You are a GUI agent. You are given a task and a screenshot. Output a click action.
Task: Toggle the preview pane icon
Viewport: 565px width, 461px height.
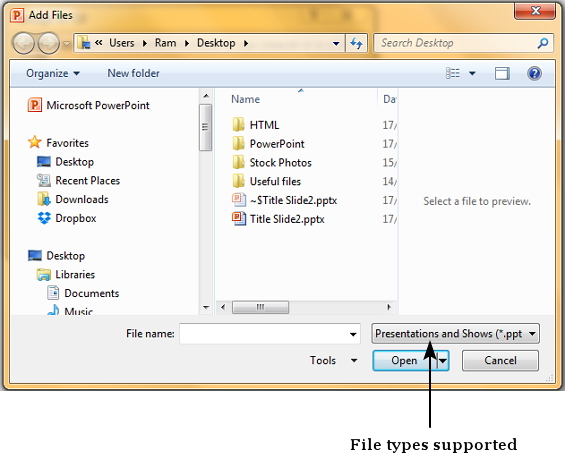tap(502, 73)
